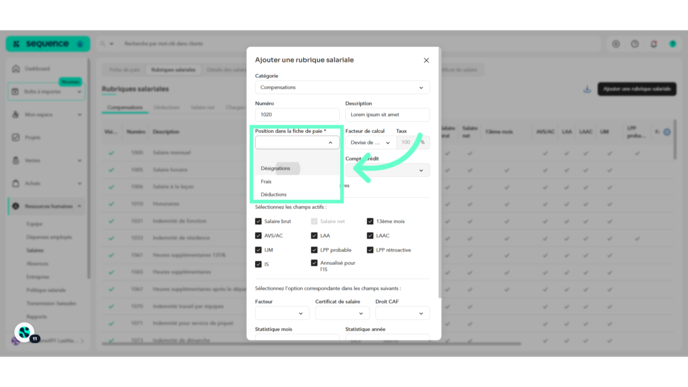
Task: Open Absences submenu item
Action: (x=37, y=264)
